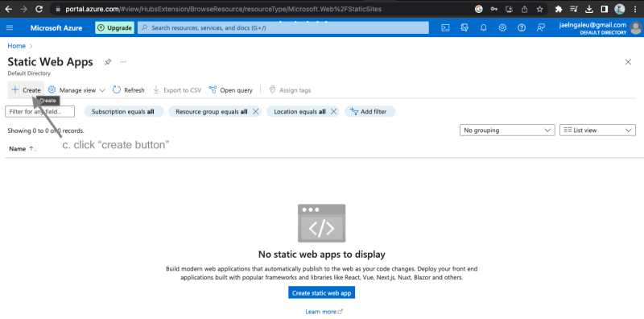
Task: Click the Create toolbar button
Action: 26,90
